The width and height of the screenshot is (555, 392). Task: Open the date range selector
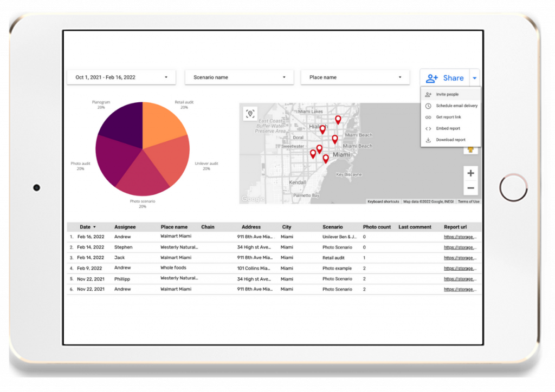point(120,77)
